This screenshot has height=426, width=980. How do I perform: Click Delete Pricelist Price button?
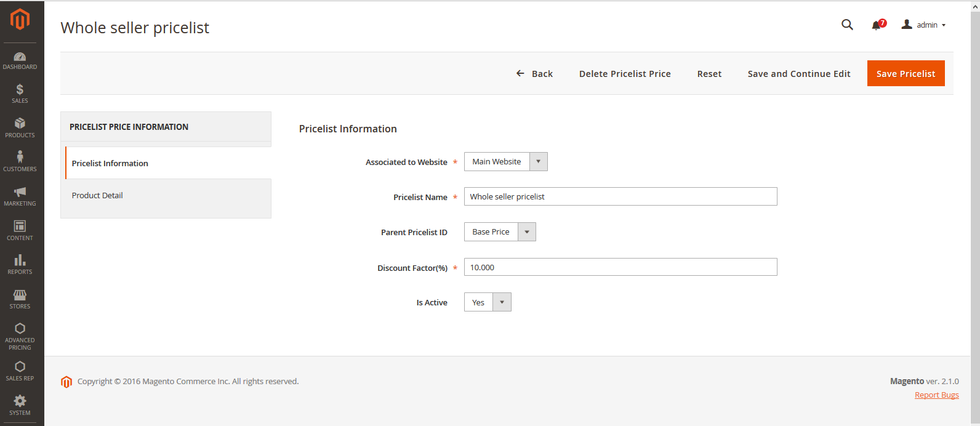coord(625,74)
